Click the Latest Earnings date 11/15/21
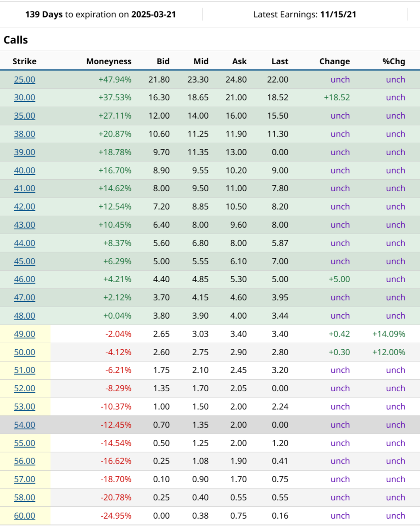 tap(338, 15)
